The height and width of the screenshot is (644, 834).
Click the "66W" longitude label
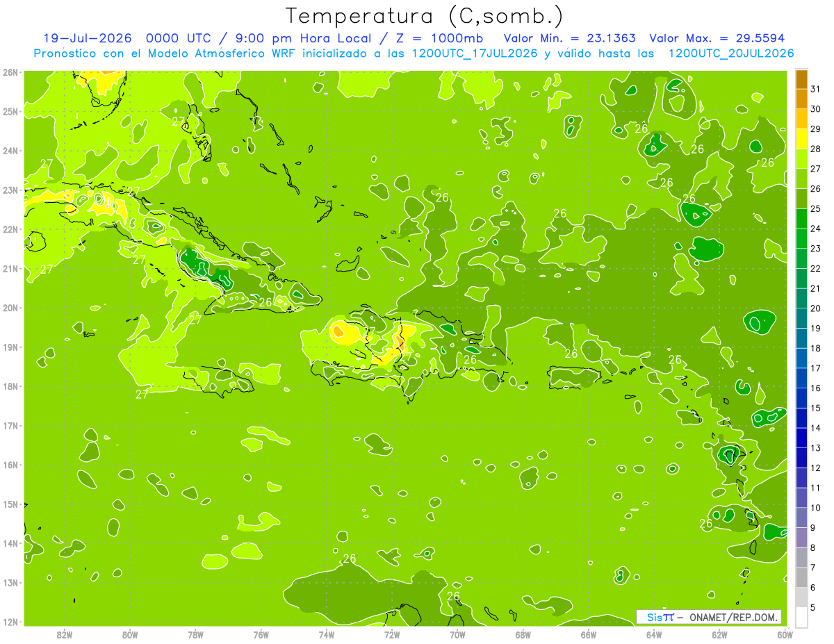click(x=589, y=634)
